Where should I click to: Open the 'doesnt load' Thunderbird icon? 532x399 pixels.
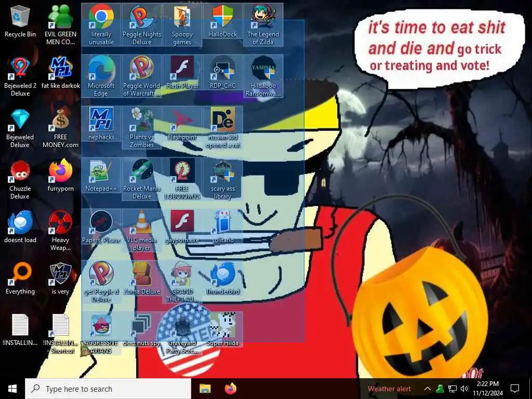point(20,228)
